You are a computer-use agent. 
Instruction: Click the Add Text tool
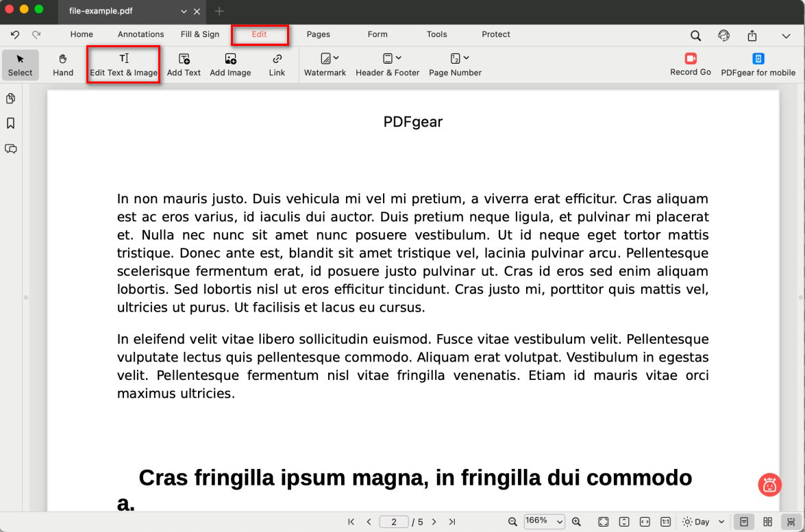[184, 64]
